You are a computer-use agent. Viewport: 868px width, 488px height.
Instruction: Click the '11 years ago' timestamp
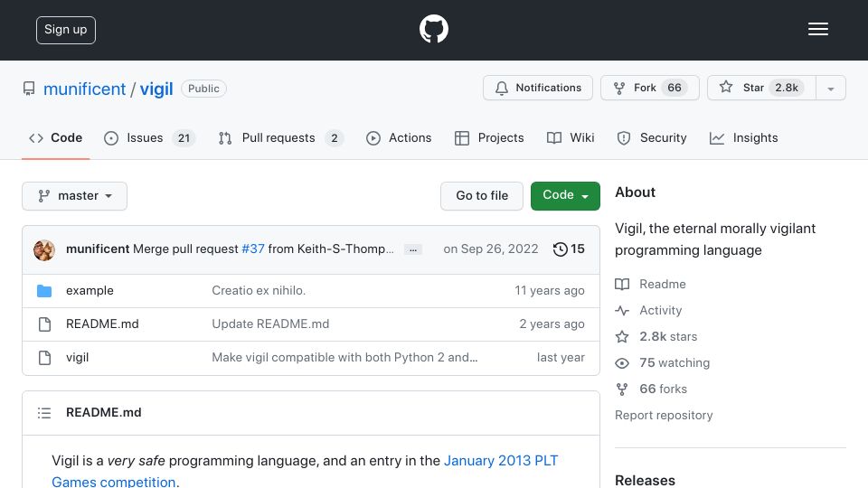click(x=549, y=290)
